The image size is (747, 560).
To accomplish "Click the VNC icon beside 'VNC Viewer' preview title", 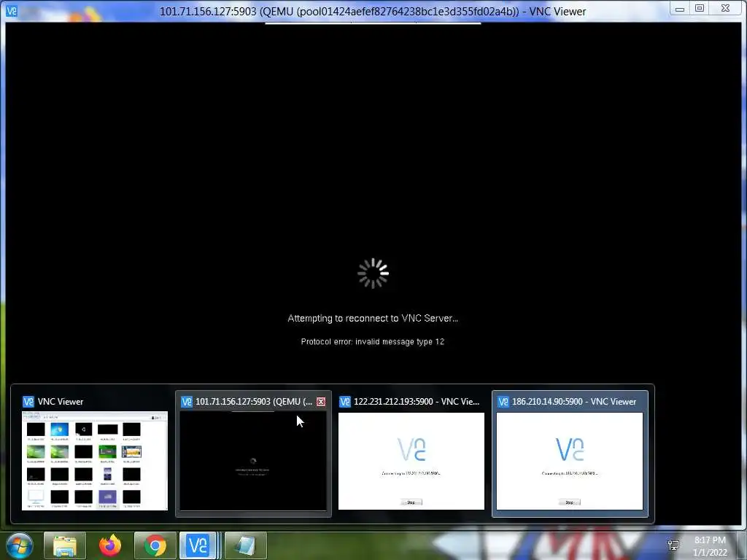I will click(x=28, y=402).
